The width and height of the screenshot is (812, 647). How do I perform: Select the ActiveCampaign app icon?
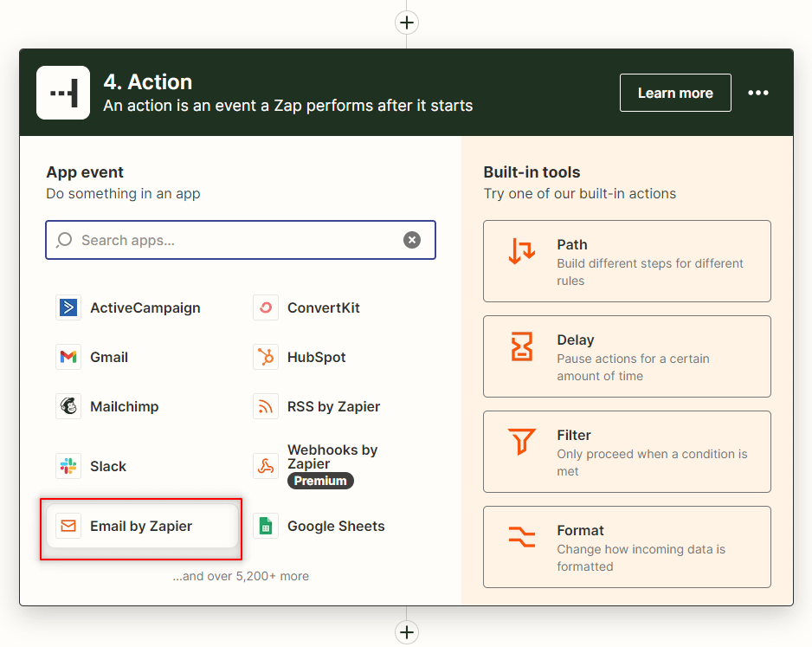coord(68,307)
